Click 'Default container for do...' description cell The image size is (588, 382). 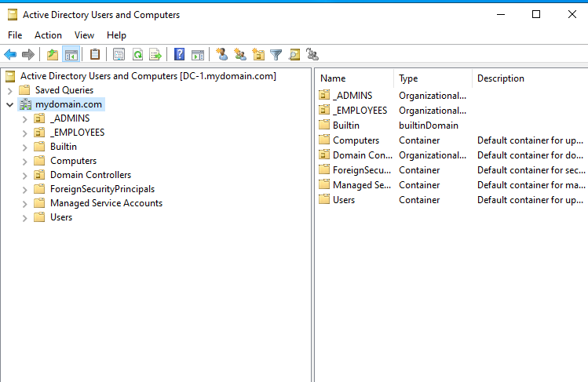pos(530,155)
